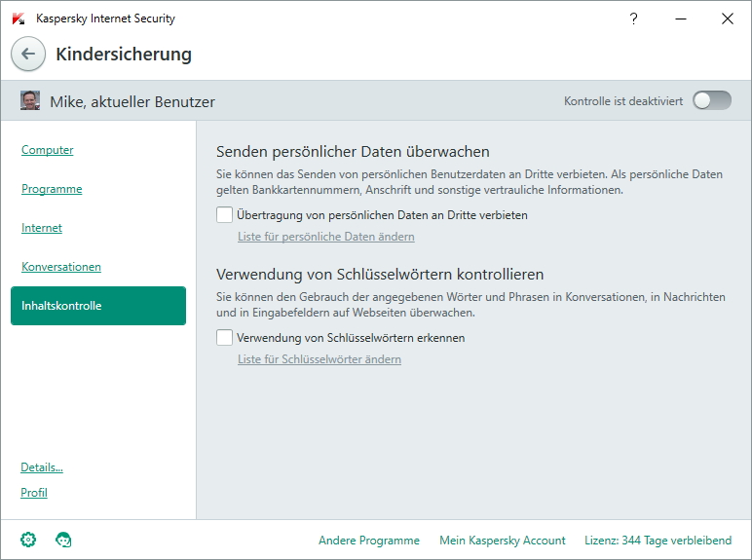Click the 'Senden persönlicher Daten überwachen' heading
This screenshot has height=560, width=752.
353,152
